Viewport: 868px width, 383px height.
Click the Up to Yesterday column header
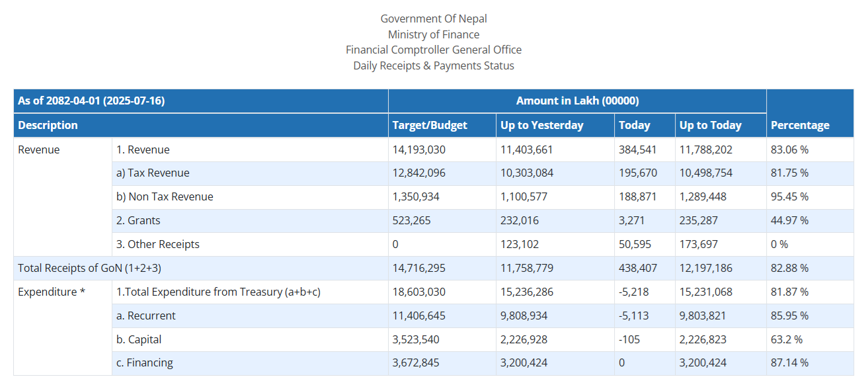[542, 125]
